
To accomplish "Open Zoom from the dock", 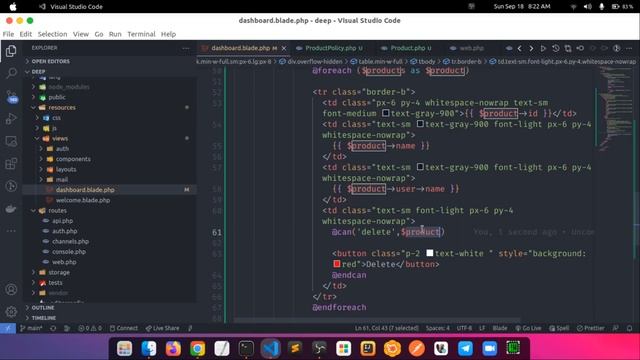I will tap(489, 349).
